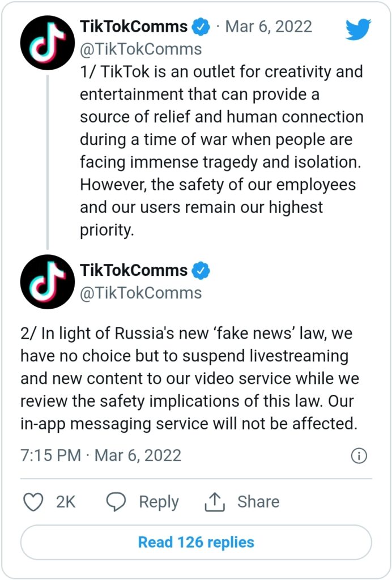
Task: Click verified badge beside first TikTokComms name
Action: point(201,27)
